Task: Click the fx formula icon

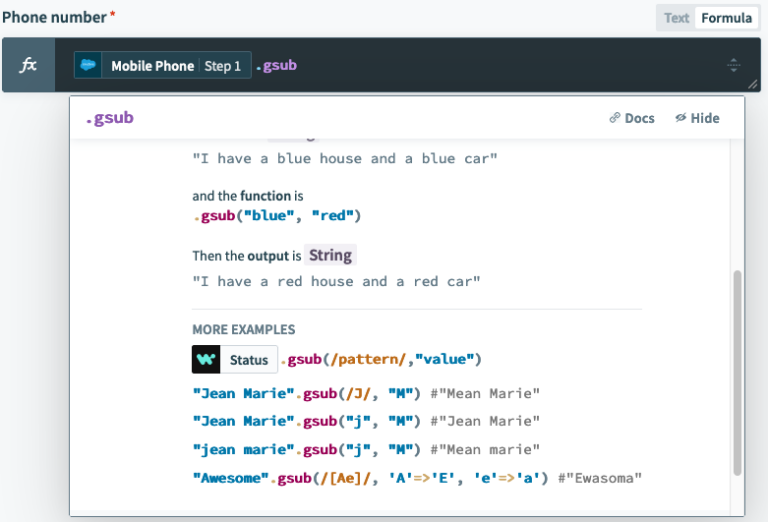Action: click(x=29, y=65)
